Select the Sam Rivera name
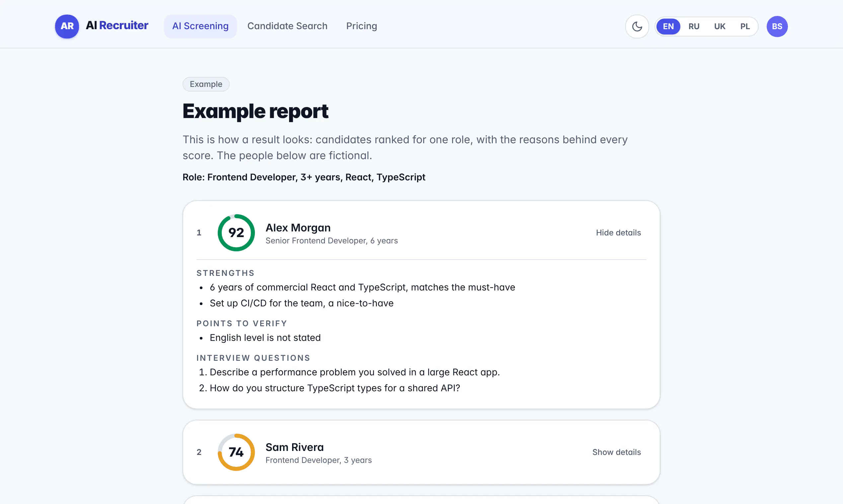The width and height of the screenshot is (843, 504). click(x=294, y=447)
